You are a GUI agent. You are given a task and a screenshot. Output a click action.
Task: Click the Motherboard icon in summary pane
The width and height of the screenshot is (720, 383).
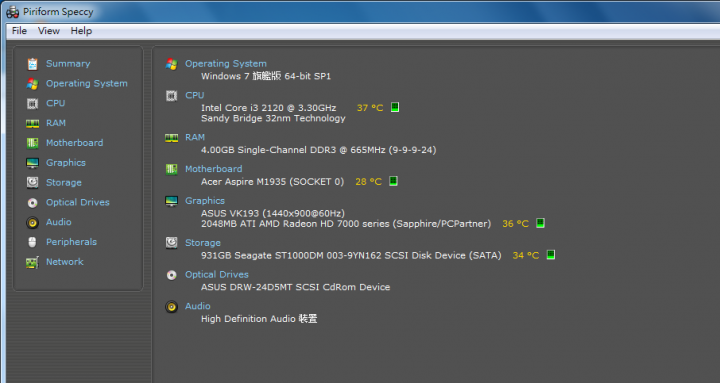171,169
